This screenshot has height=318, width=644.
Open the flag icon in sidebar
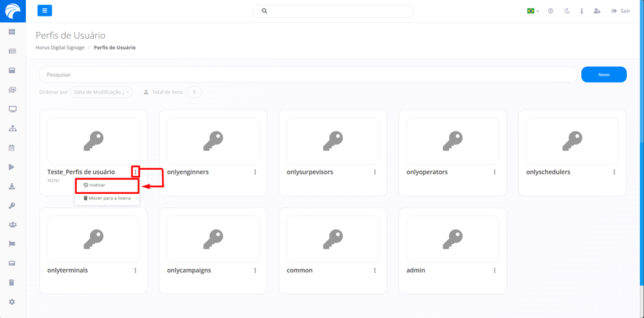point(12,244)
